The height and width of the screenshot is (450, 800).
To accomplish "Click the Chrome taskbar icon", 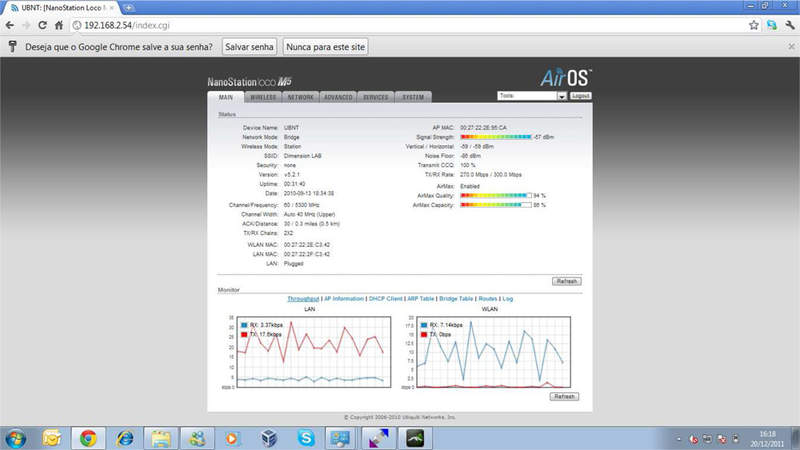I will click(x=88, y=438).
